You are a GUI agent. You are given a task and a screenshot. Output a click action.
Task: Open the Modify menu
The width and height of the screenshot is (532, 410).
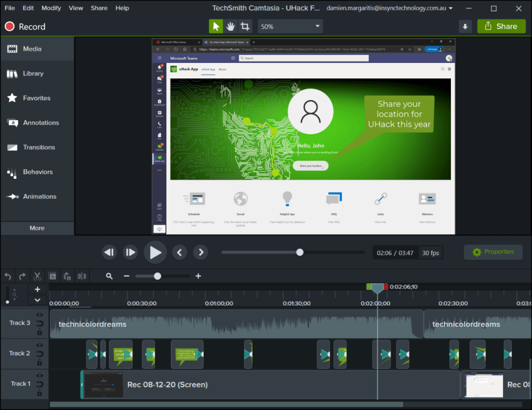(x=51, y=8)
